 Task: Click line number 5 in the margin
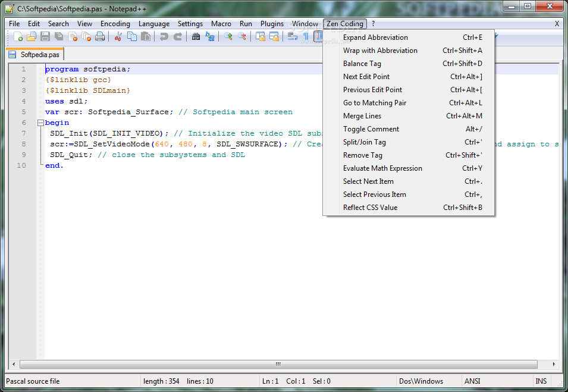(x=24, y=112)
